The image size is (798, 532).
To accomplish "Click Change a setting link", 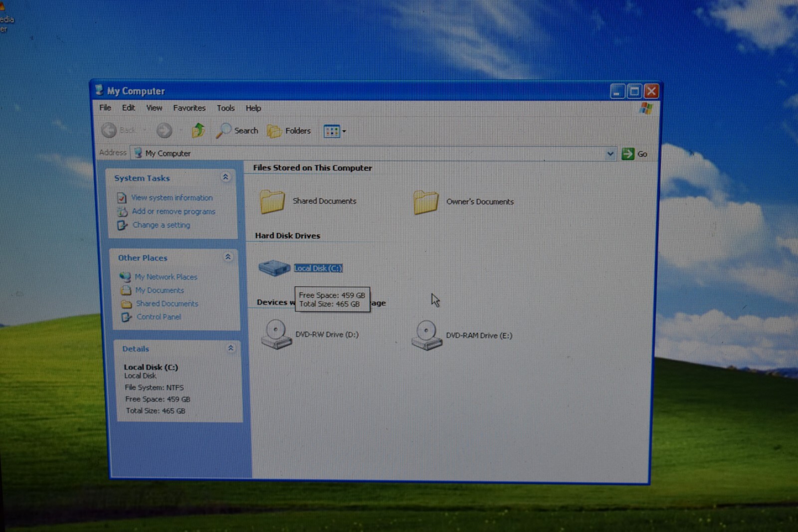I will pos(161,225).
